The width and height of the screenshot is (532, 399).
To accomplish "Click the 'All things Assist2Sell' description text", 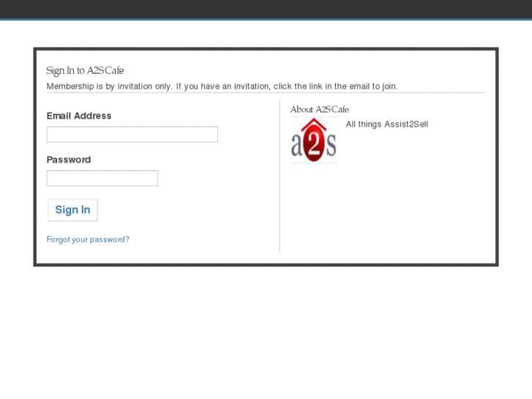I will tap(387, 124).
